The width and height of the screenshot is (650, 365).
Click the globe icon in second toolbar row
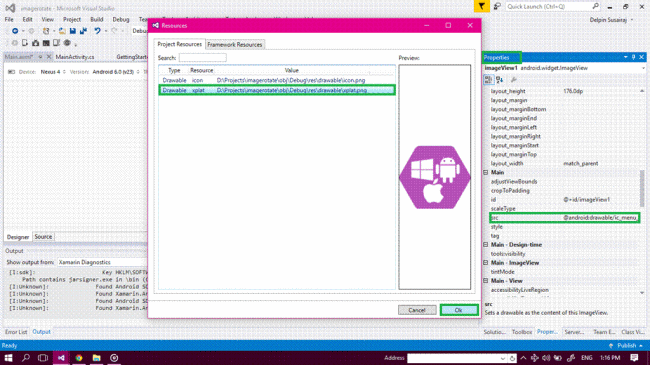point(67,43)
